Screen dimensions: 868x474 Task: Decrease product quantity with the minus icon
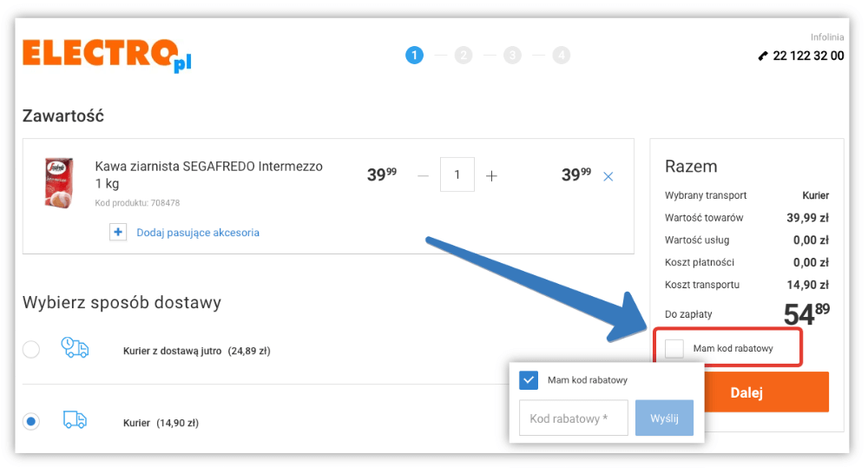424,176
